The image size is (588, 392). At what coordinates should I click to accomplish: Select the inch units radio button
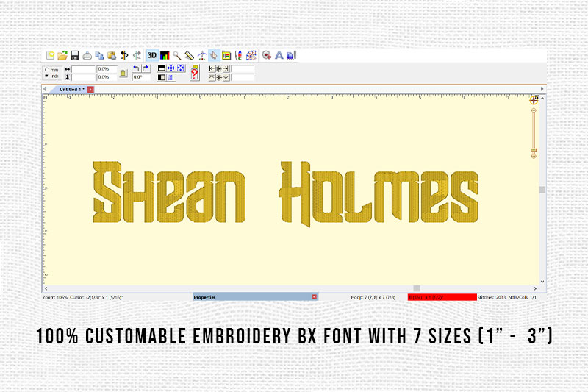(46, 76)
